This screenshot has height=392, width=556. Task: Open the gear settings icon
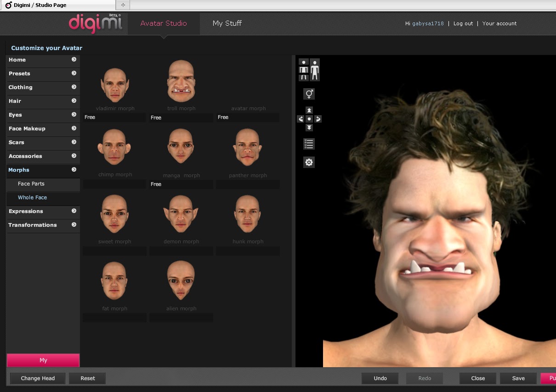click(309, 162)
